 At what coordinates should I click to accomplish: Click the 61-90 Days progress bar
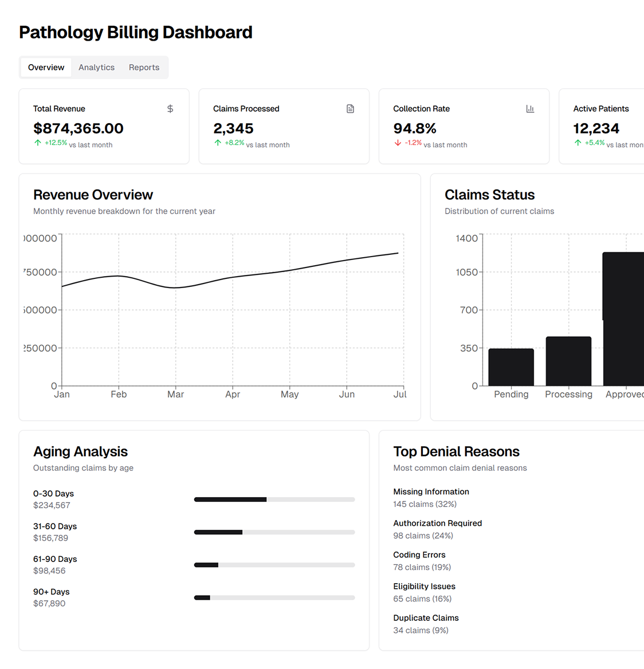(x=274, y=565)
